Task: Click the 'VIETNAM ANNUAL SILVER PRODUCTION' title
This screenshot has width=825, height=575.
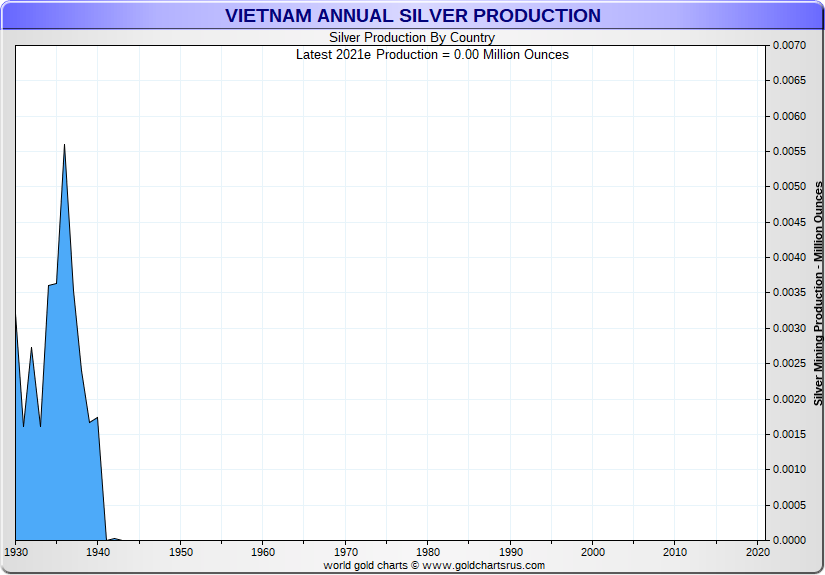Action: point(412,15)
